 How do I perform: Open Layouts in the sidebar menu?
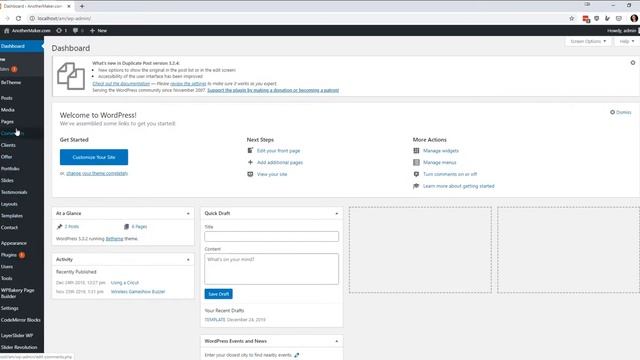[22, 204]
